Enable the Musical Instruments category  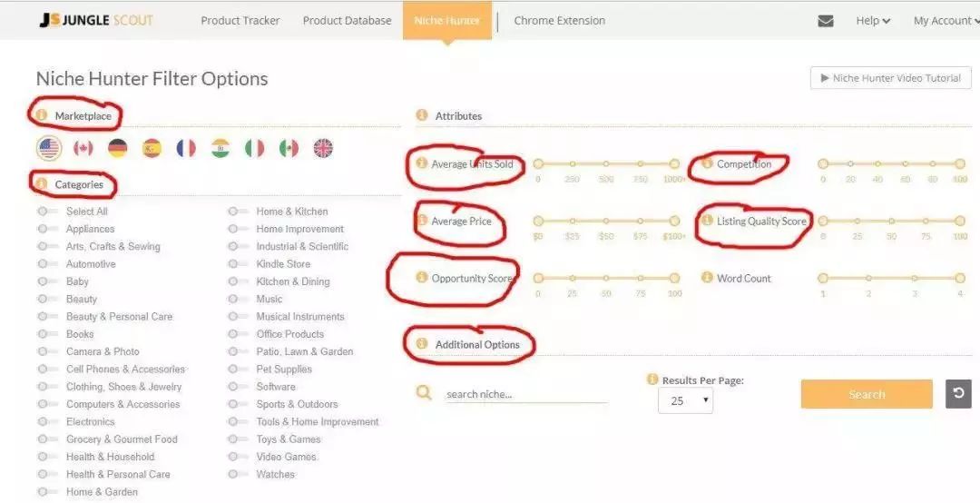[238, 317]
